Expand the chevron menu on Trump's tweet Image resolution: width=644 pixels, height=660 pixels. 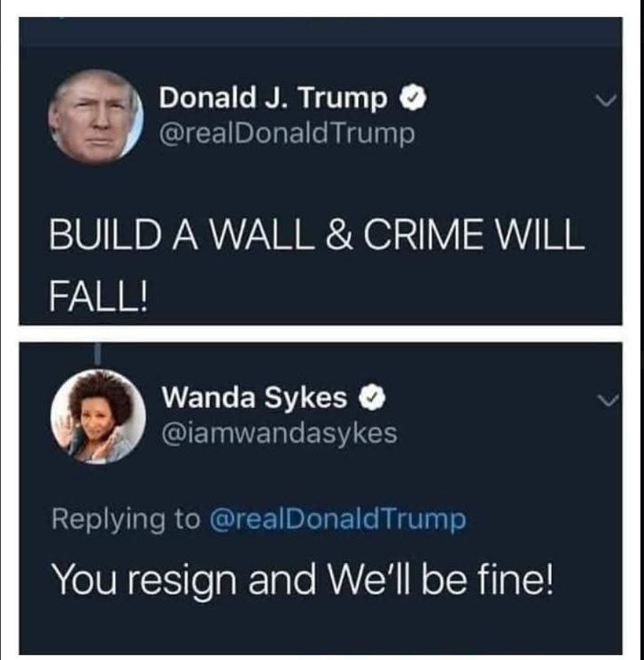[605, 100]
